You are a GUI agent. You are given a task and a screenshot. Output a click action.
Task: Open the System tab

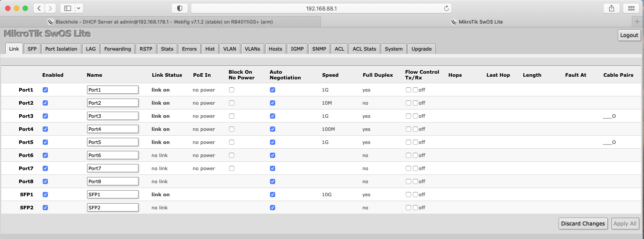(394, 49)
